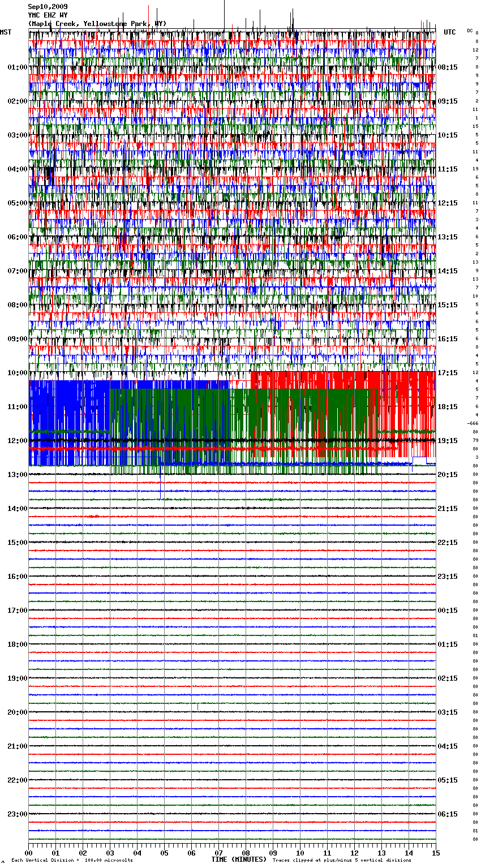This screenshot has width=481, height=868.
Task: Click the 'UTC' column header
Action: click(x=449, y=32)
